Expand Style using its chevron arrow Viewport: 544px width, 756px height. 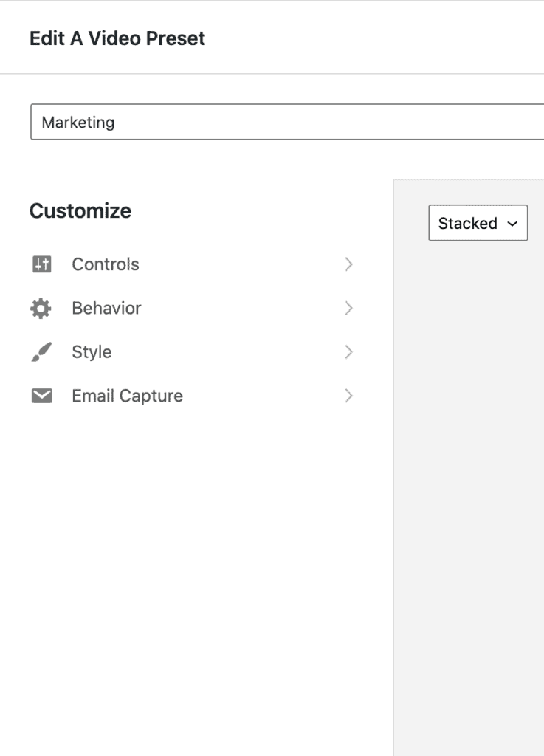349,352
